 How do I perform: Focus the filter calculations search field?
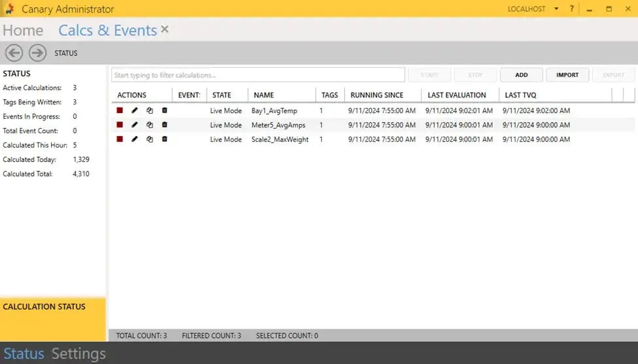point(258,75)
